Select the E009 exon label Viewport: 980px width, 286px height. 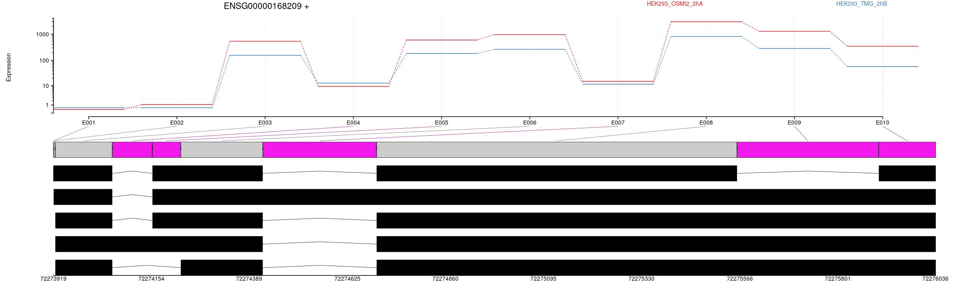click(794, 123)
